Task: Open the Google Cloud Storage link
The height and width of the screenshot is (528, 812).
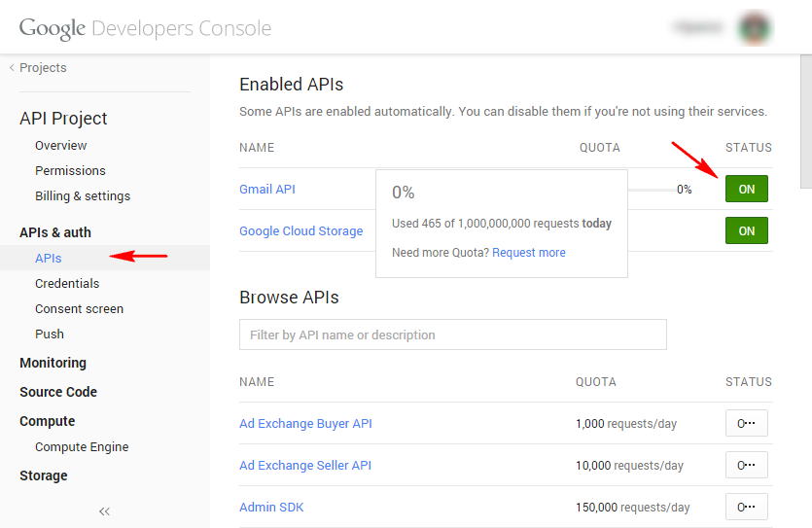Action: click(300, 231)
